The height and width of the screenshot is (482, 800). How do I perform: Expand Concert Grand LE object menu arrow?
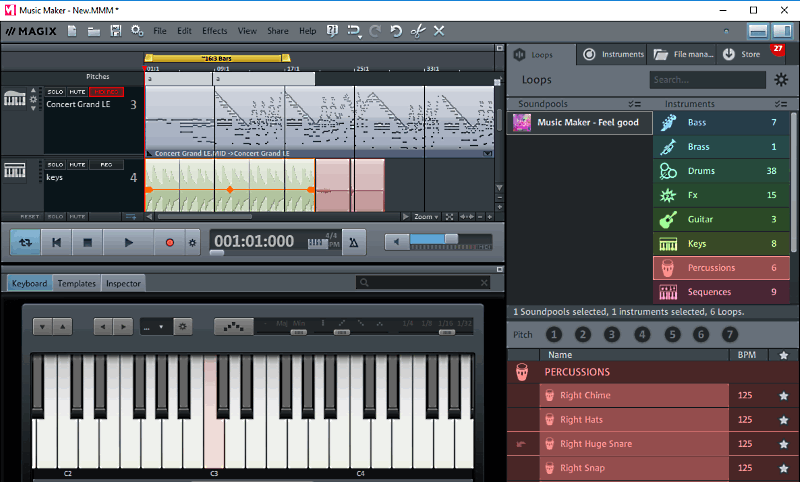(x=487, y=153)
